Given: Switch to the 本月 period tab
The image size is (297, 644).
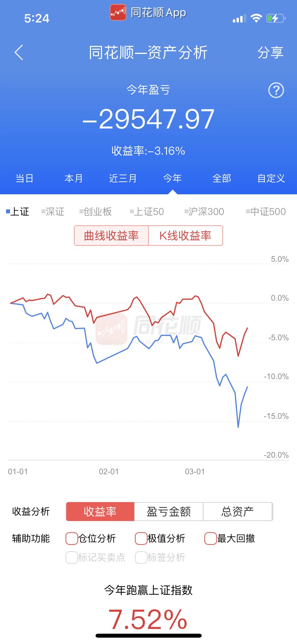Looking at the screenshot, I should [x=74, y=178].
